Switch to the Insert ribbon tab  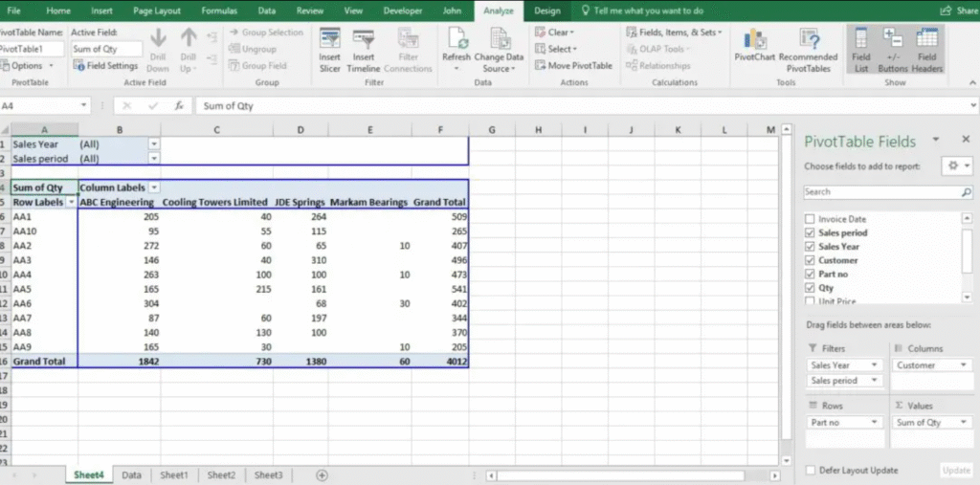click(101, 11)
